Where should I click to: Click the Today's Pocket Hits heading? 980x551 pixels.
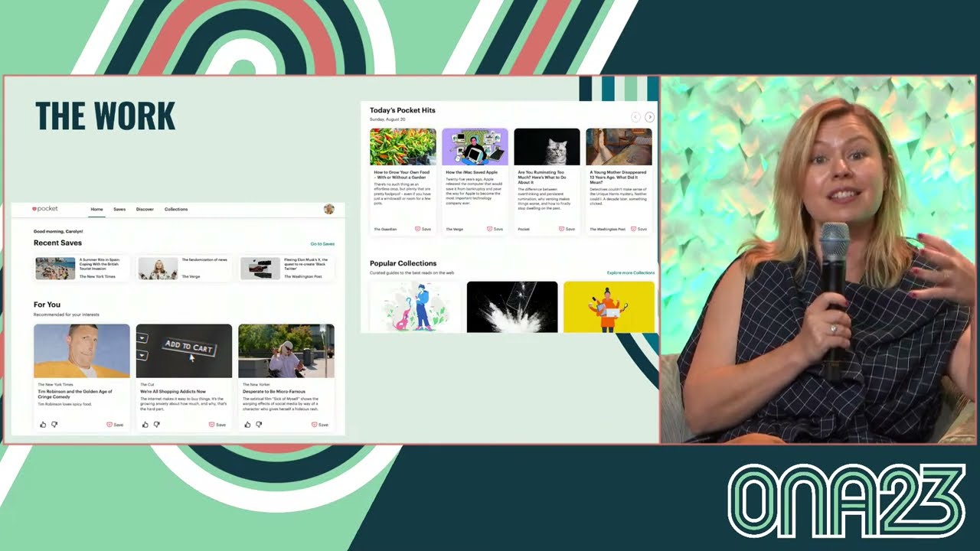pyautogui.click(x=403, y=110)
